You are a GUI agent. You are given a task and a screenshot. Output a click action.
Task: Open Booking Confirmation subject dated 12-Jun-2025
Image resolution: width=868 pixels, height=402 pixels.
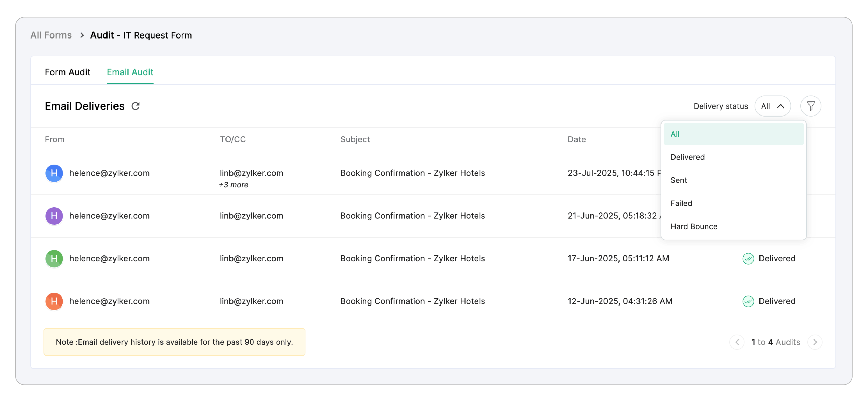412,301
